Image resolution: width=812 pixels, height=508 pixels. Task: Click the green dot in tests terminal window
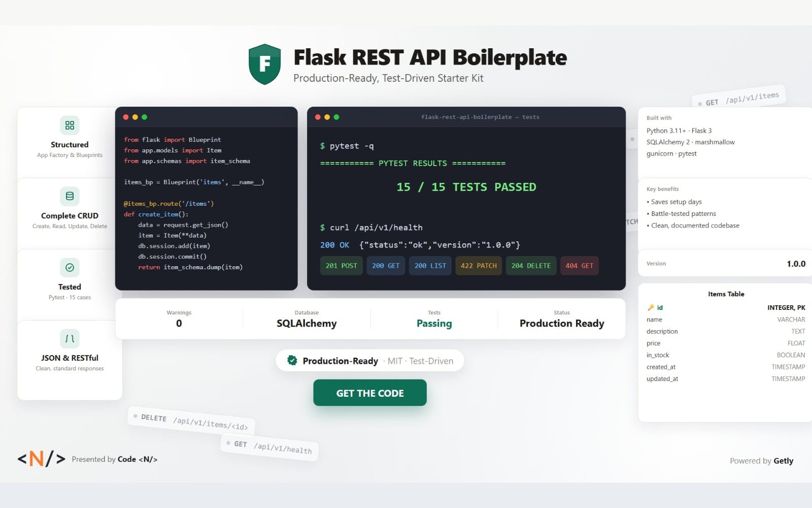pos(336,117)
